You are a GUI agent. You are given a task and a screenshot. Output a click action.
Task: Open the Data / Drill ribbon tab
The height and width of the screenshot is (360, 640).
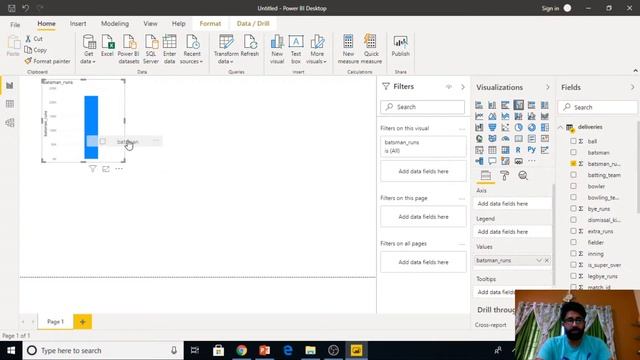tap(253, 24)
